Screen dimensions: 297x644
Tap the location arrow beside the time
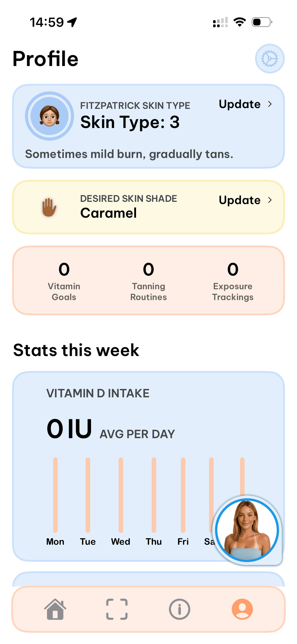[x=72, y=22]
